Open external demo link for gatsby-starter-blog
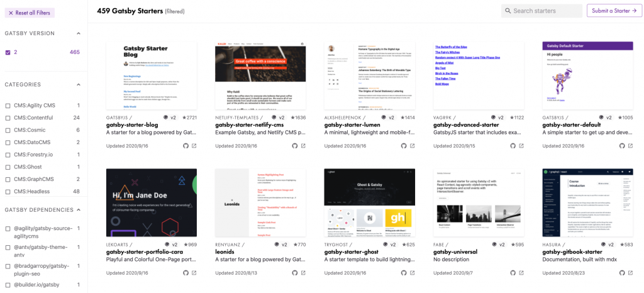 click(194, 146)
